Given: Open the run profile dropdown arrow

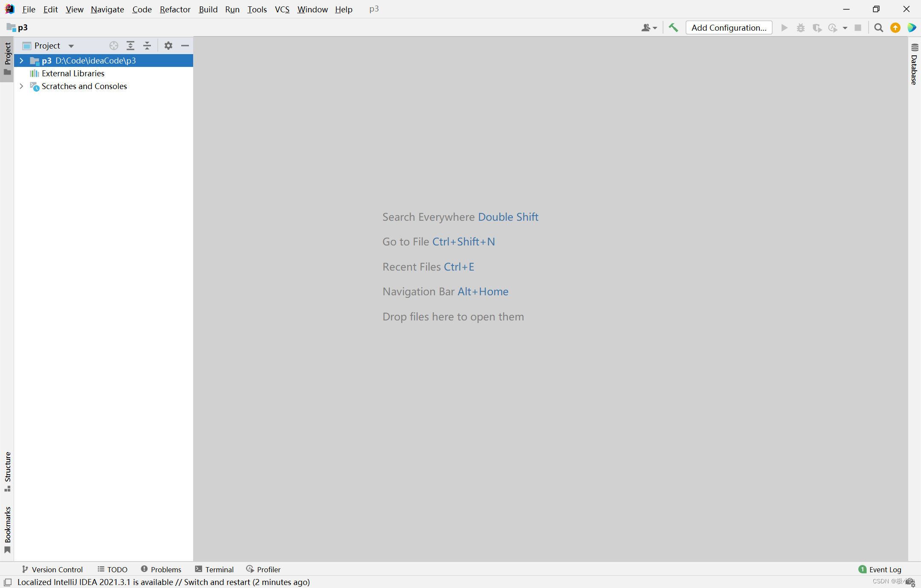Looking at the screenshot, I should coord(845,28).
